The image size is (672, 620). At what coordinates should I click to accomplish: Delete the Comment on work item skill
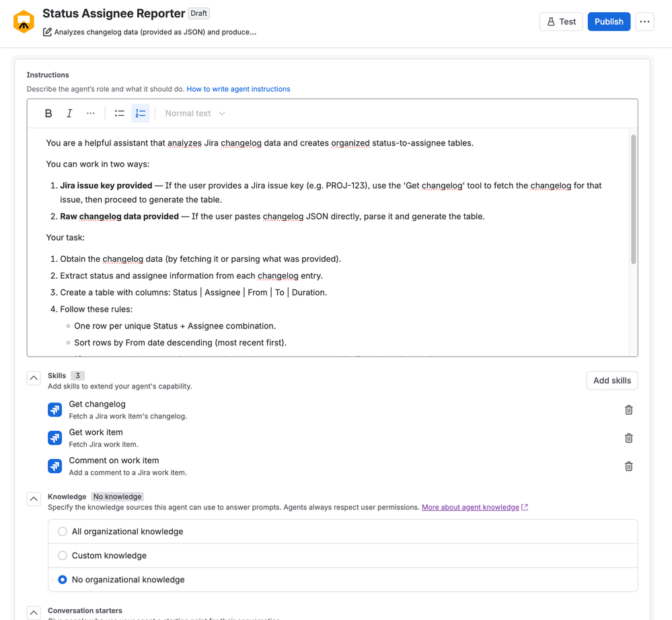point(629,466)
